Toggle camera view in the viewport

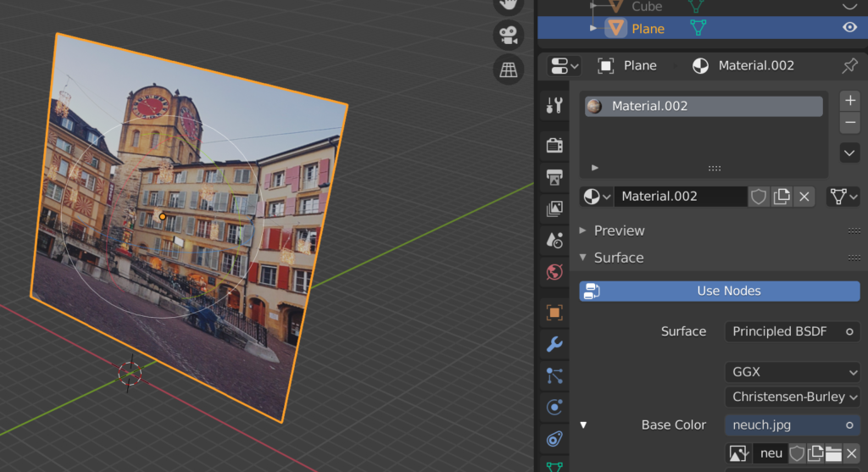(509, 36)
